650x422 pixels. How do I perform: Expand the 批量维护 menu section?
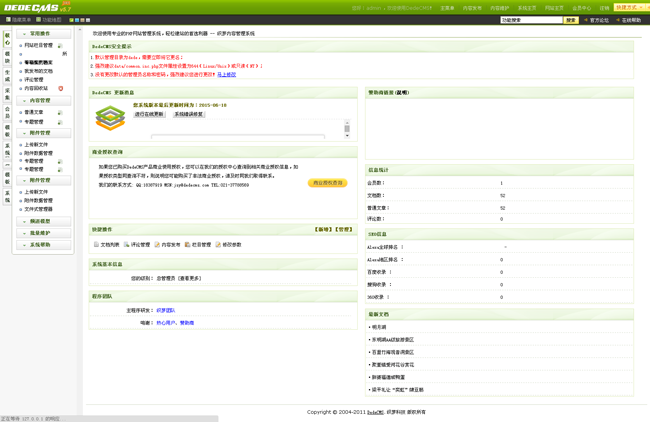click(x=44, y=233)
